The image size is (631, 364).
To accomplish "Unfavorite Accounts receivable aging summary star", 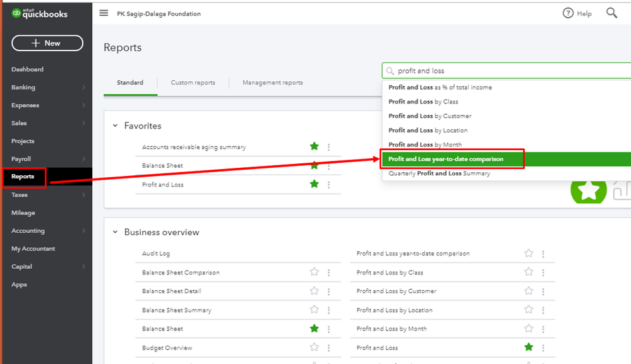I will pos(314,147).
